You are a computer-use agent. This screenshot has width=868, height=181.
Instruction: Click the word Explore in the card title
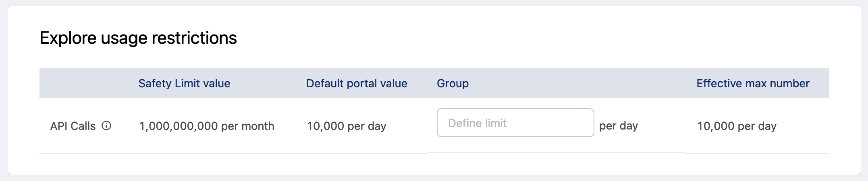coord(68,38)
